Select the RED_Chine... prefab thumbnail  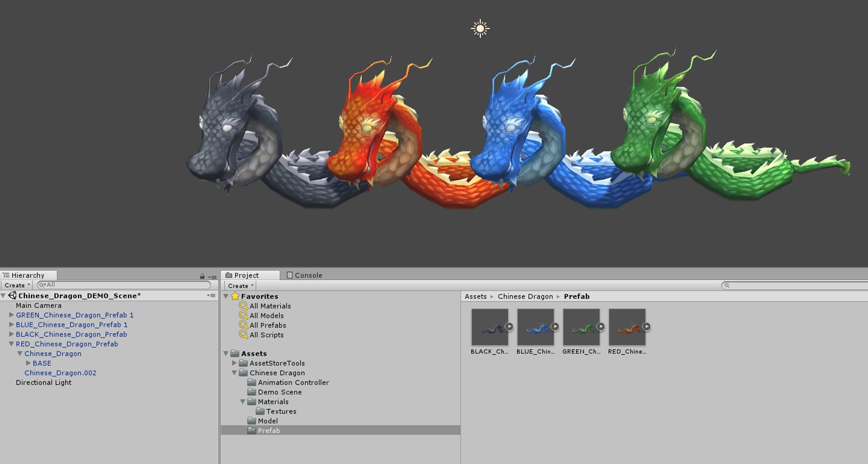pos(627,328)
